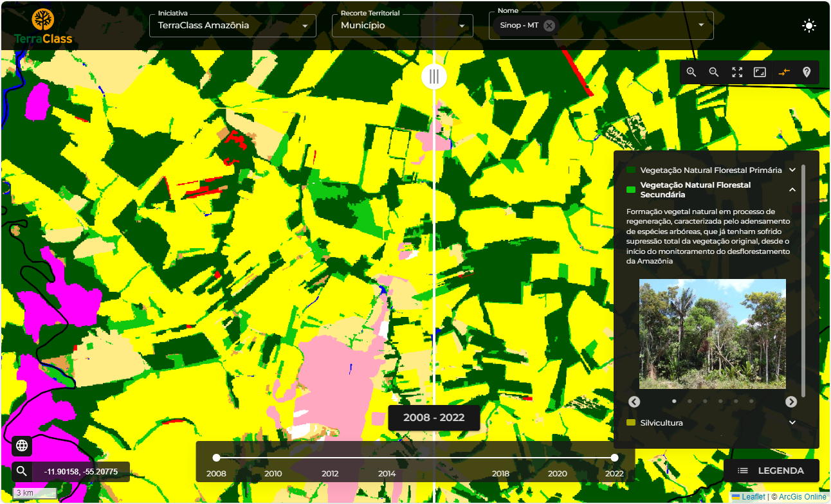Open the globe basemap selector
831x504 pixels.
coord(22,446)
